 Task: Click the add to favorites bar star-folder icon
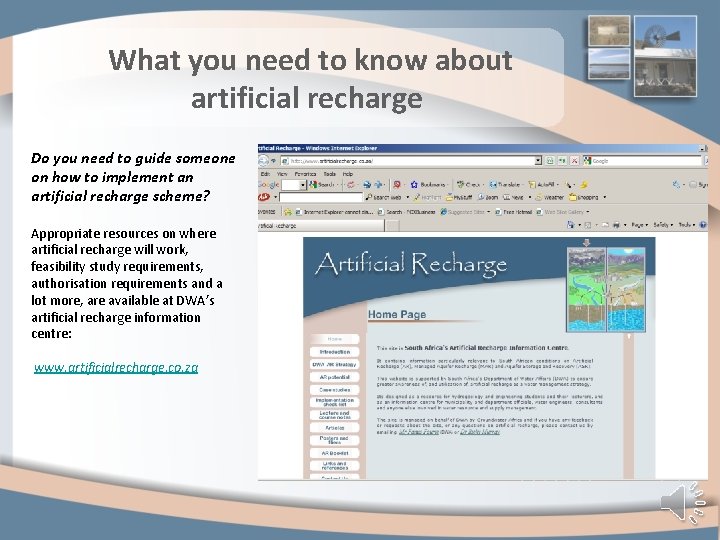pyautogui.click(x=288, y=212)
